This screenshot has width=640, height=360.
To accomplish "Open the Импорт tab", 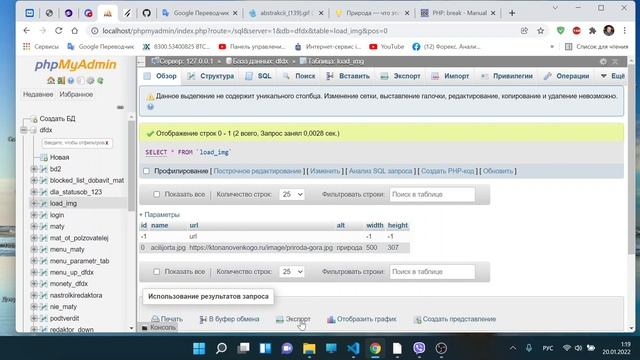I will 451,76.
